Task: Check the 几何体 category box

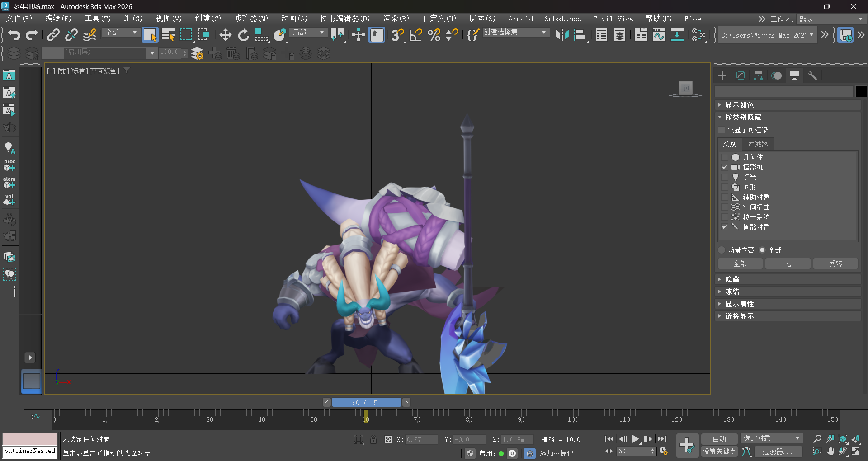Action: (x=725, y=157)
